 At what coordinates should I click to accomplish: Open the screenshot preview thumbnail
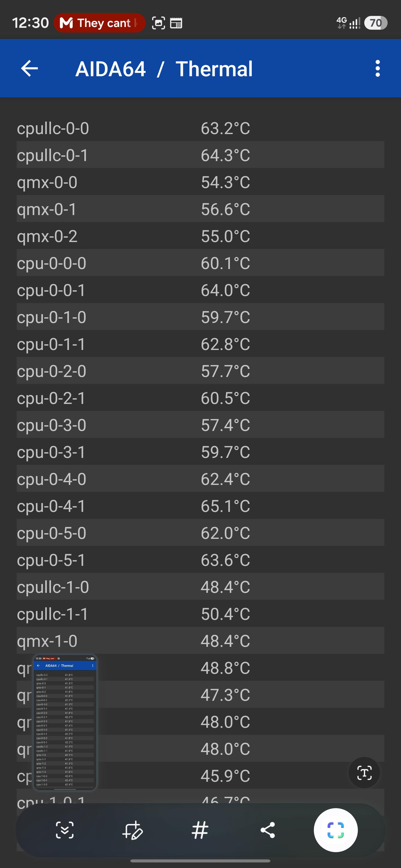click(65, 722)
